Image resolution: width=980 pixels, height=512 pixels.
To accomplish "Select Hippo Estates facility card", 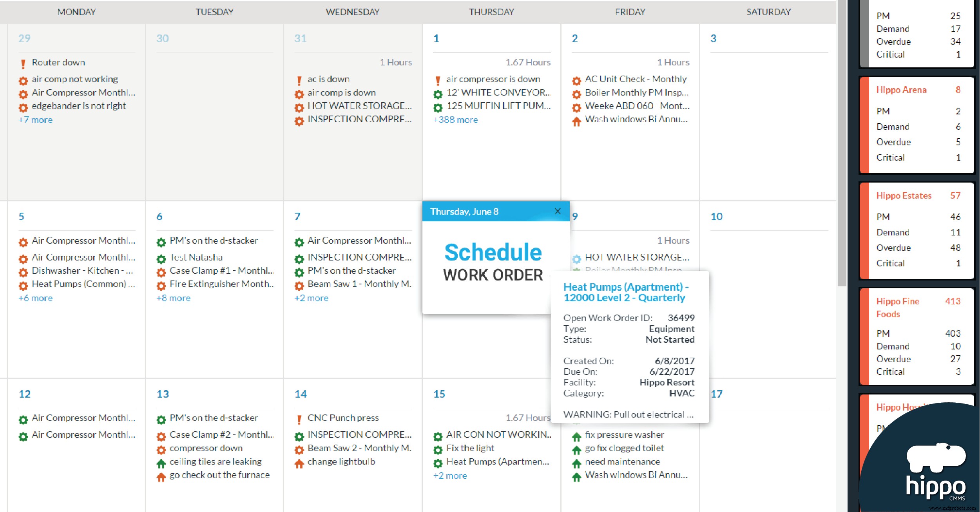I will pos(917,230).
